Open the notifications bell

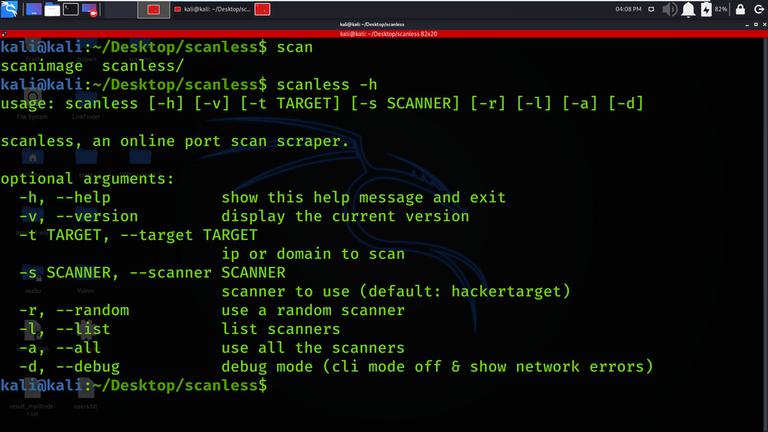coord(688,9)
